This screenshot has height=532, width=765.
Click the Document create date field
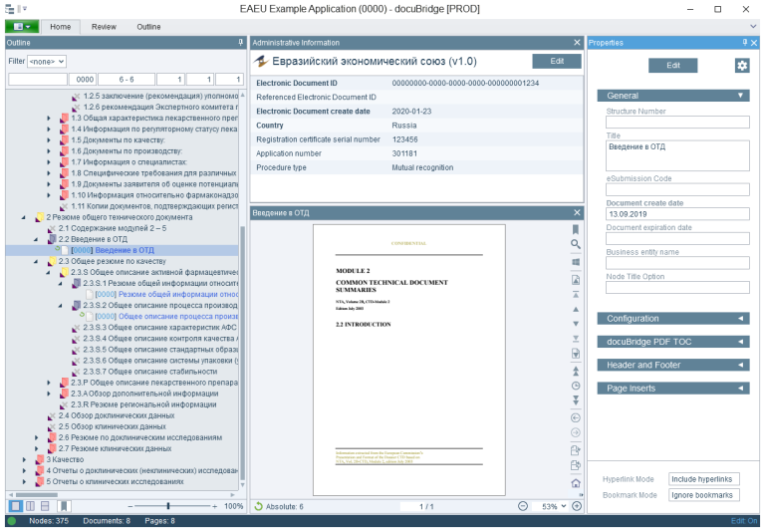coord(677,214)
